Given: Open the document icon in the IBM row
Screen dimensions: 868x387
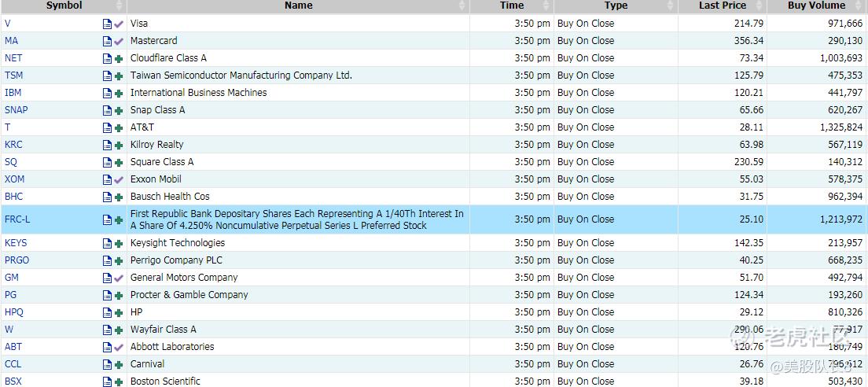Looking at the screenshot, I should (x=107, y=93).
